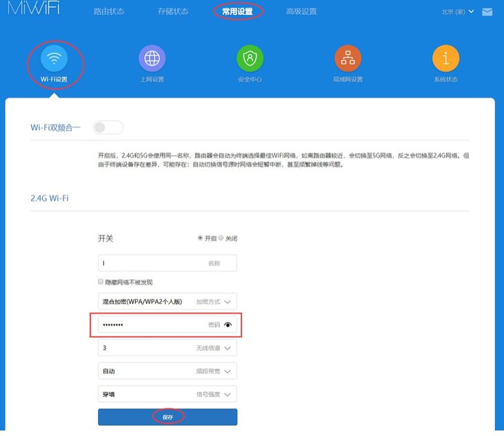Show password with the eye icon

(228, 325)
